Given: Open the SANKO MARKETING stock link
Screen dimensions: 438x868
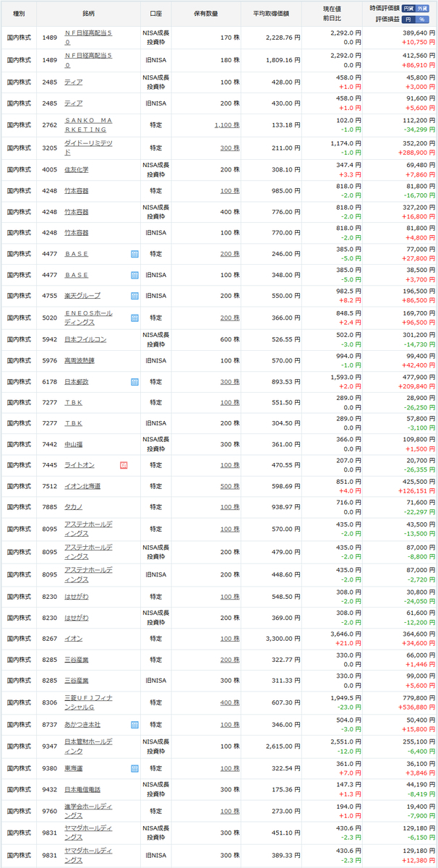Looking at the screenshot, I should click(88, 124).
